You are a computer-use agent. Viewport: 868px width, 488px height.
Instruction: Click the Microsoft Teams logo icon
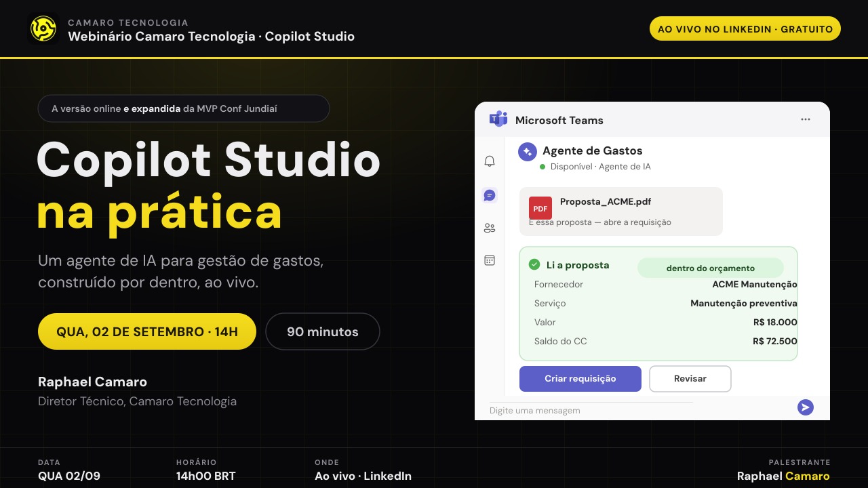pos(498,119)
